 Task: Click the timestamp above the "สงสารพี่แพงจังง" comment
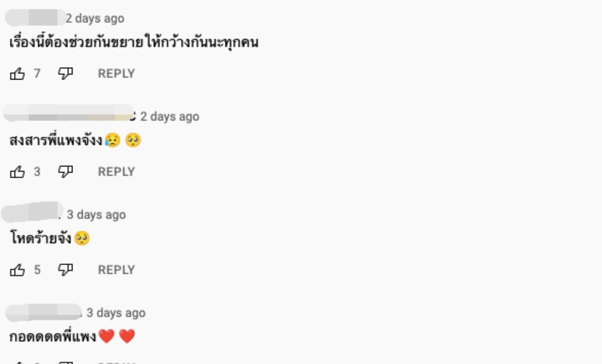point(169,117)
